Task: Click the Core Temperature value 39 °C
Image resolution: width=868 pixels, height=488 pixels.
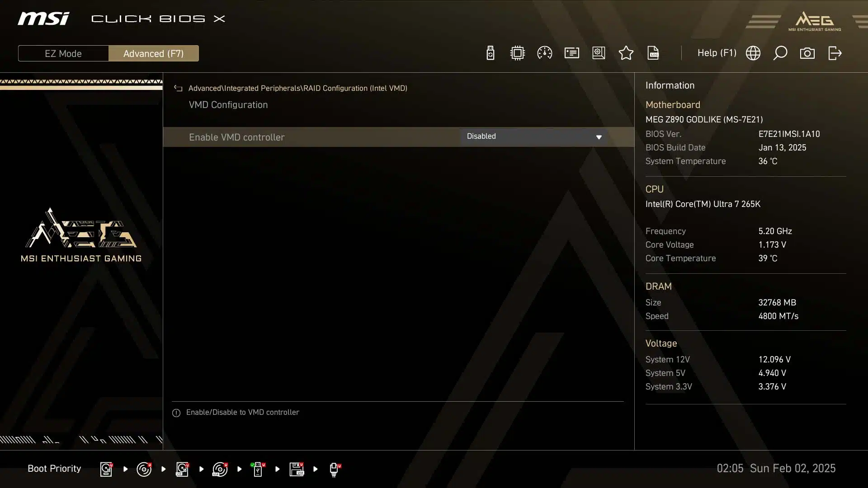Action: pos(768,258)
